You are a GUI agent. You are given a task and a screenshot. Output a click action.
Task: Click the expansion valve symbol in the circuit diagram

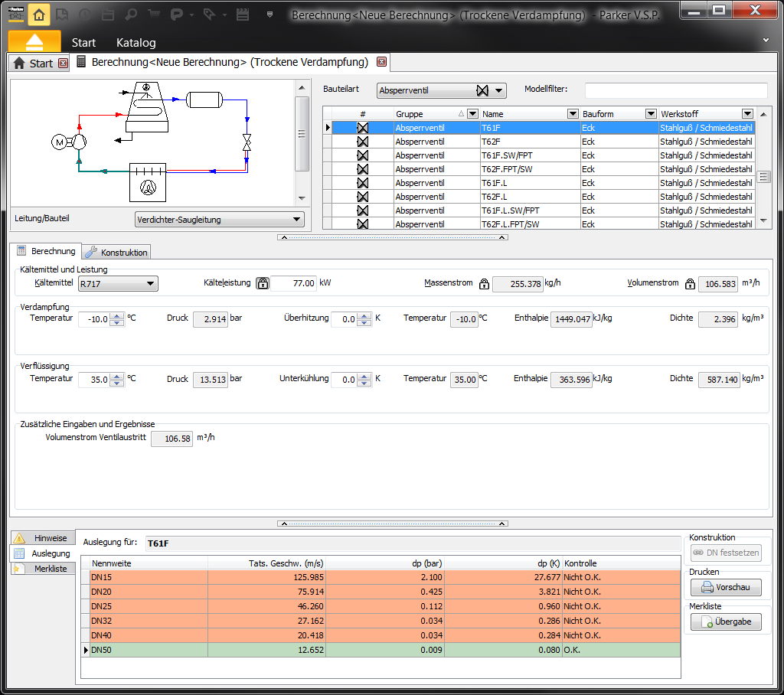(x=247, y=142)
